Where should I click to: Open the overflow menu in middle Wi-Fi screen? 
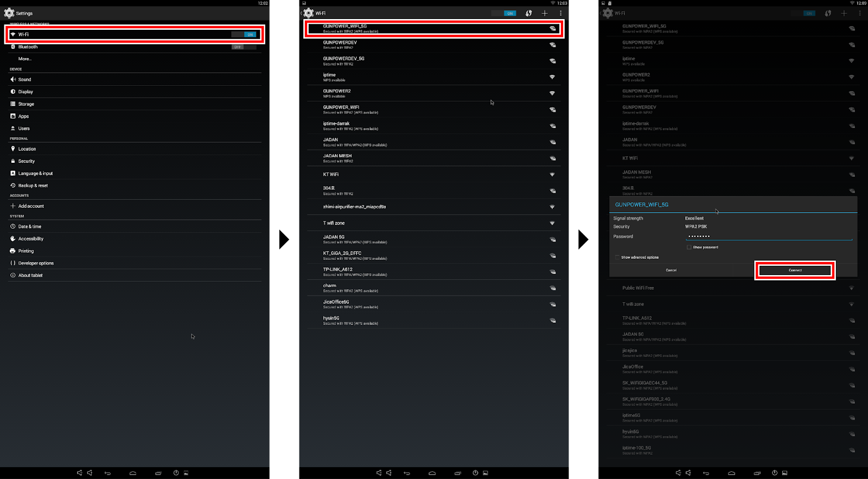[560, 13]
